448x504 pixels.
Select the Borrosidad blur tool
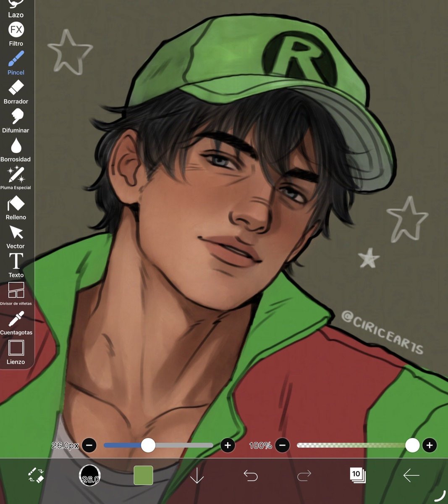point(16,150)
